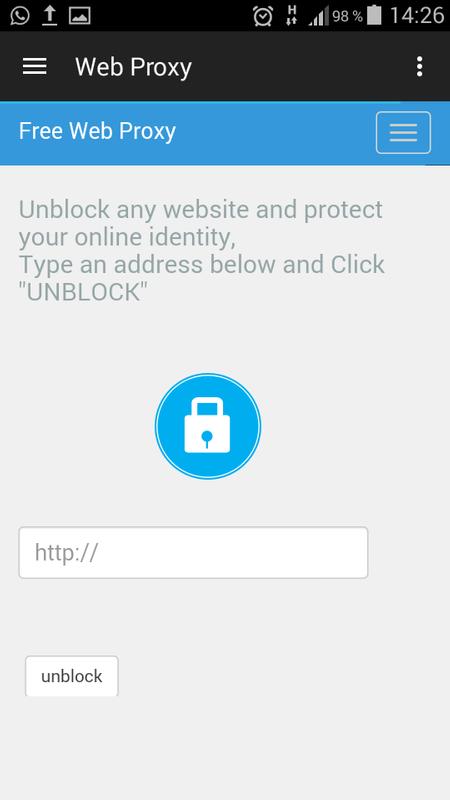Tap the alarm clock status icon

point(263,16)
